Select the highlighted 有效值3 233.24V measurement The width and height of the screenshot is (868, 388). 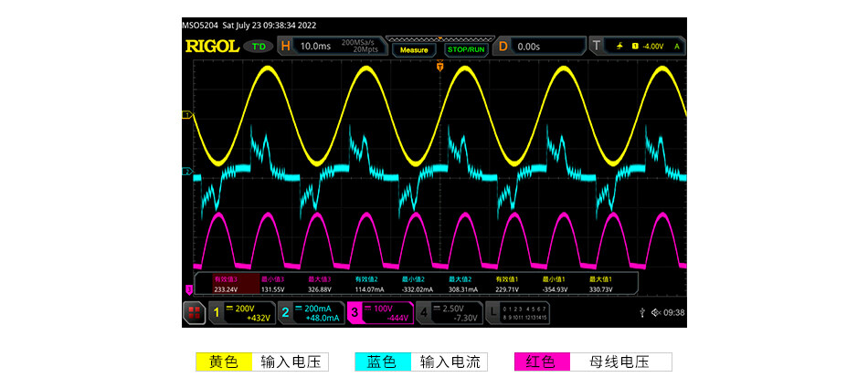pos(227,284)
